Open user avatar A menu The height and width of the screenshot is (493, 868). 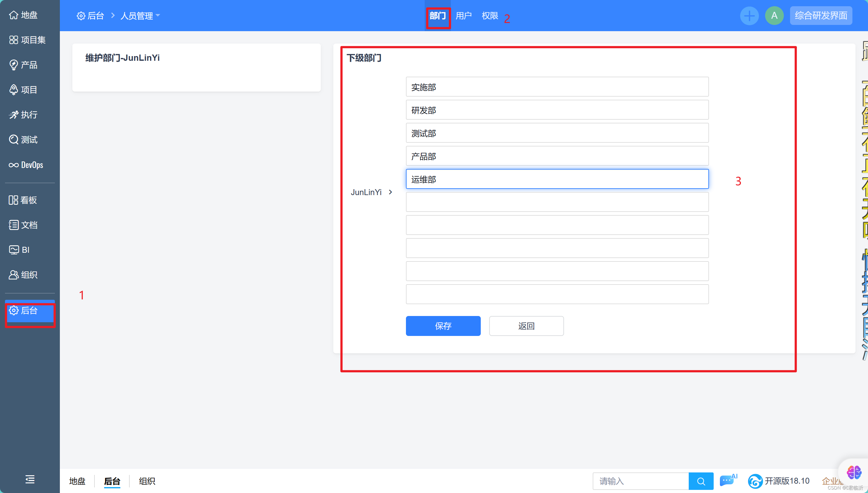[x=774, y=16]
